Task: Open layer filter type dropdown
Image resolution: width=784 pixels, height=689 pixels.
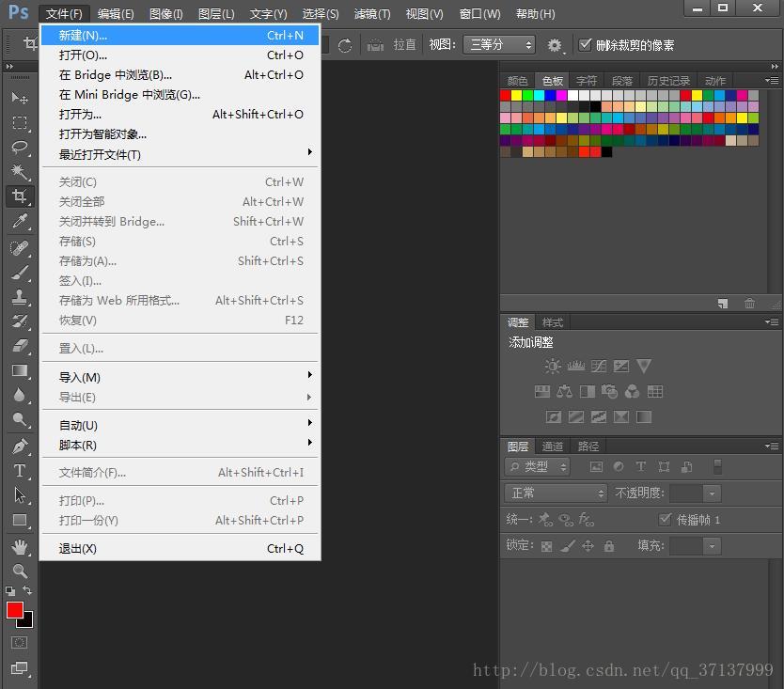Action: [x=537, y=467]
